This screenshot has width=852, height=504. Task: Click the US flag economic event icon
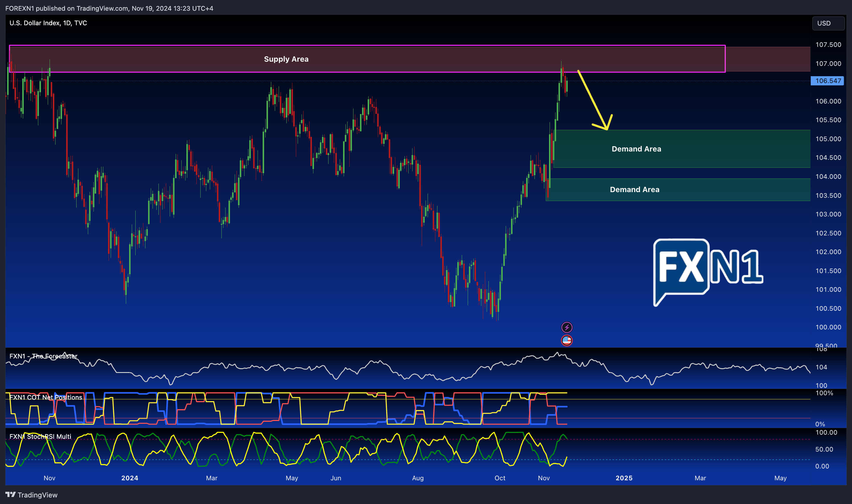click(567, 340)
